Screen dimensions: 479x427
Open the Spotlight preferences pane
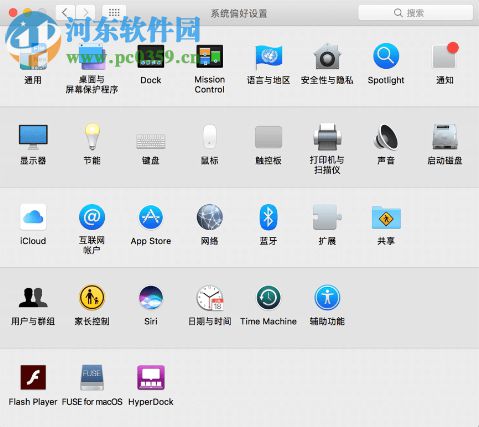[386, 56]
